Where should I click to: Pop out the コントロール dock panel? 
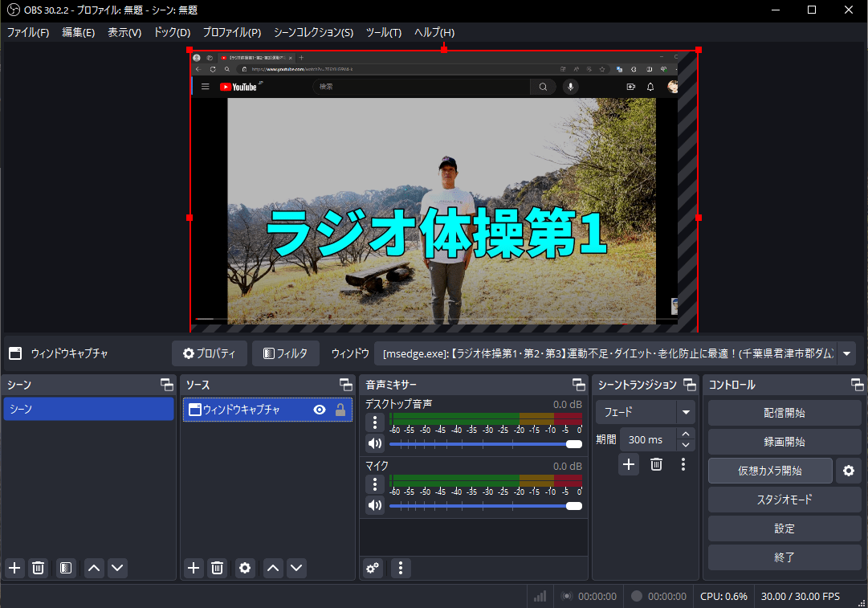pyautogui.click(x=857, y=384)
